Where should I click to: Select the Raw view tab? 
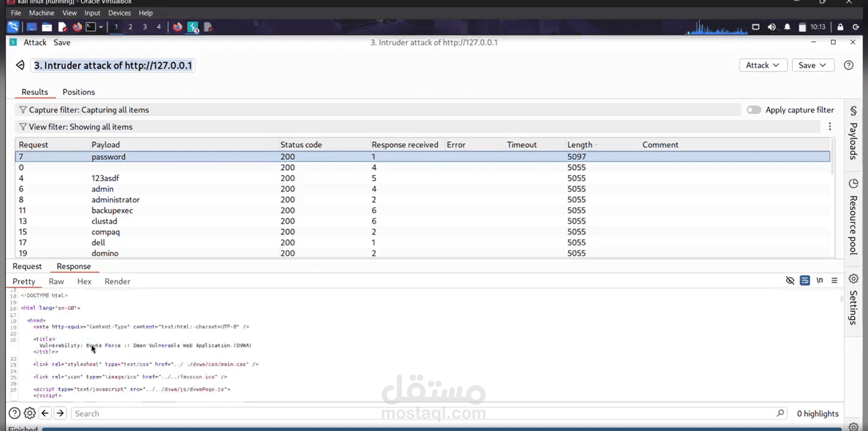point(56,281)
